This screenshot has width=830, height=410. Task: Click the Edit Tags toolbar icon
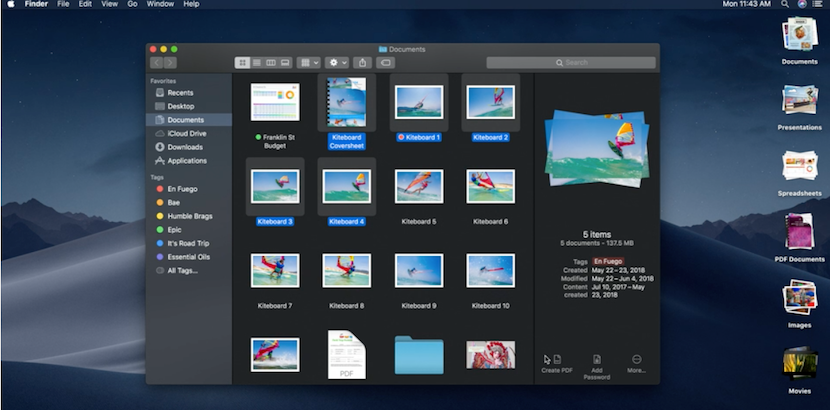tap(386, 63)
